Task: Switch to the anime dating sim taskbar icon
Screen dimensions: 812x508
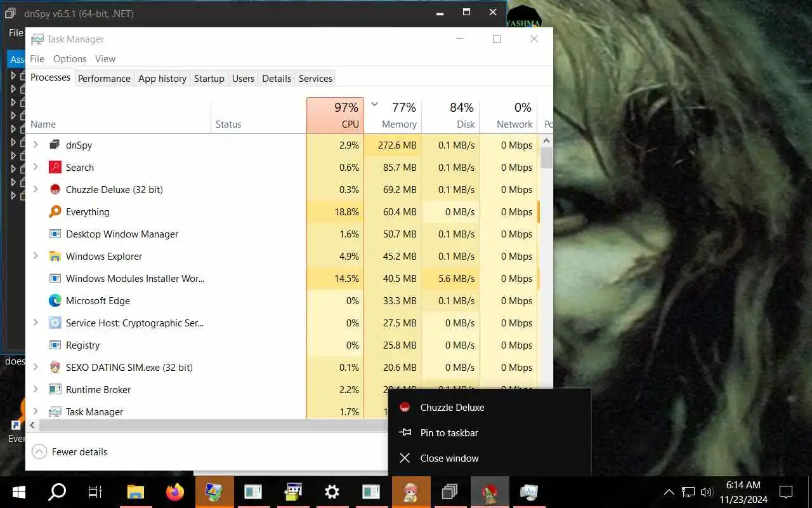Action: click(x=410, y=492)
